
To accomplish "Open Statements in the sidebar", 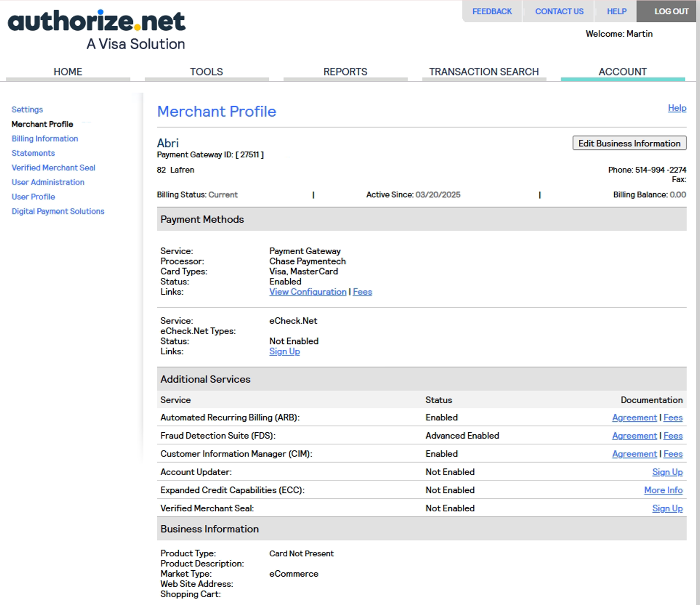I will tap(33, 153).
